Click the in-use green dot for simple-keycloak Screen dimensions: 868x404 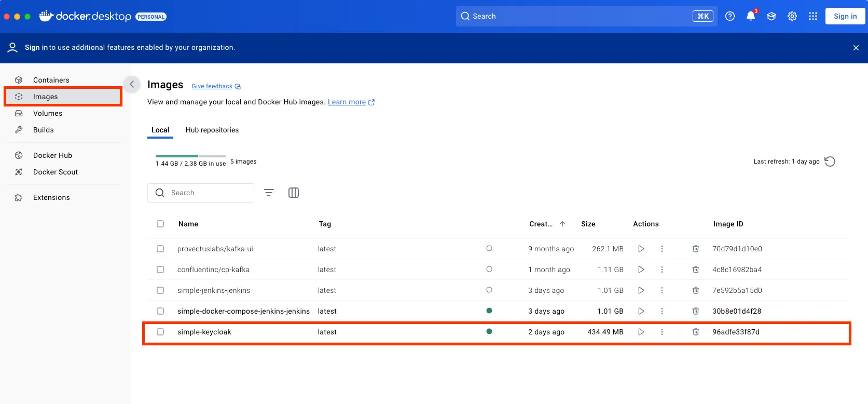coord(489,331)
